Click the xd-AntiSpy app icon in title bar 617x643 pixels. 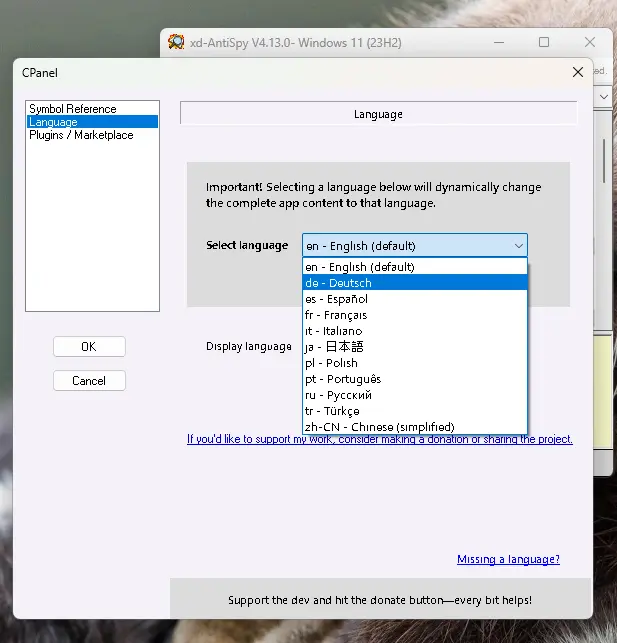[x=176, y=42]
